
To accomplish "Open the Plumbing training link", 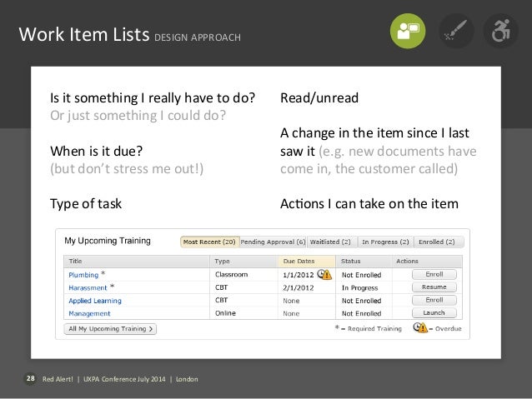I will point(82,274).
